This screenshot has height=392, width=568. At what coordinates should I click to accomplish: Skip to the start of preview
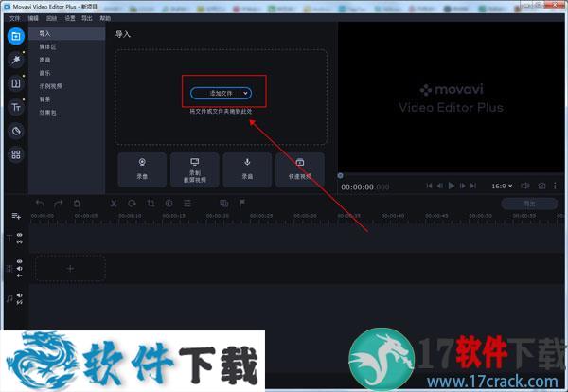pyautogui.click(x=429, y=186)
